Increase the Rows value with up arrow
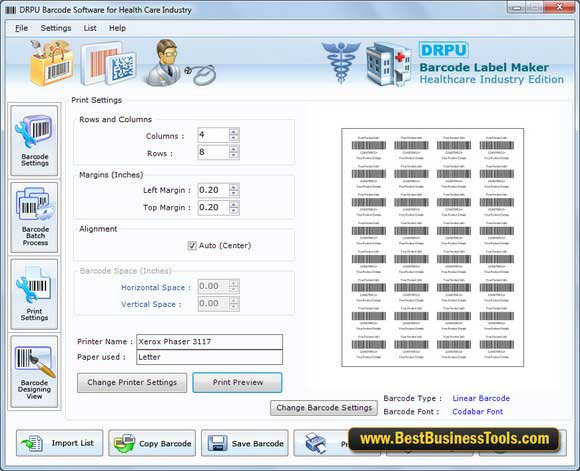Screen dimensions: 580x471 tap(234, 149)
